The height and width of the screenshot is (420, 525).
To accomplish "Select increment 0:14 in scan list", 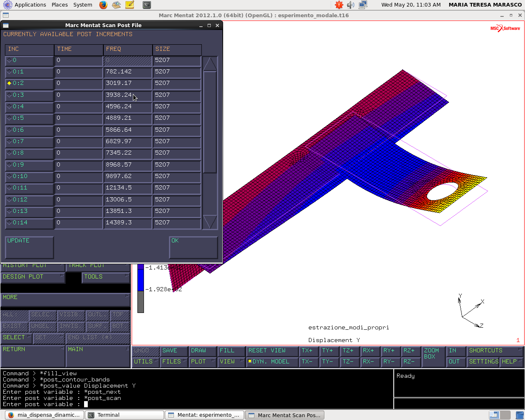I will tap(29, 223).
